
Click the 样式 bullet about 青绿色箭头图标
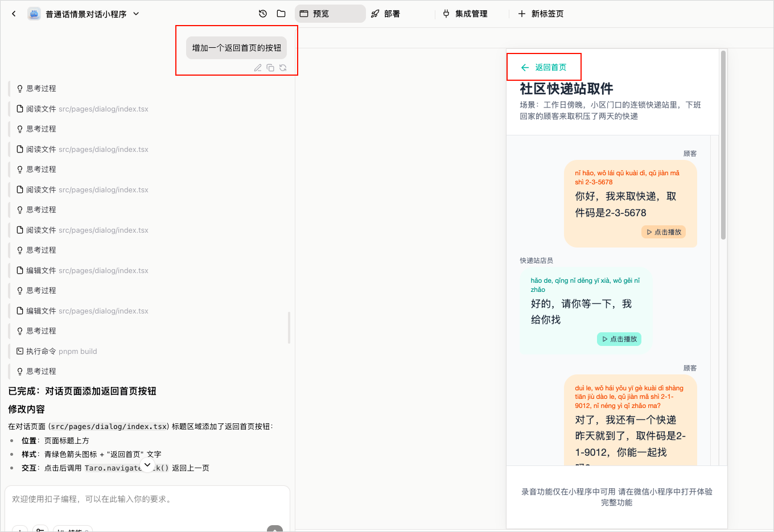click(x=92, y=455)
